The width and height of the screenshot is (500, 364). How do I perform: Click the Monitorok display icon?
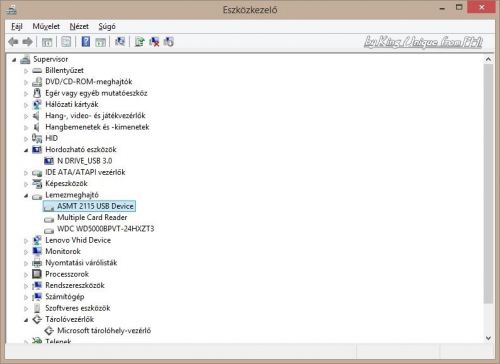(x=37, y=251)
